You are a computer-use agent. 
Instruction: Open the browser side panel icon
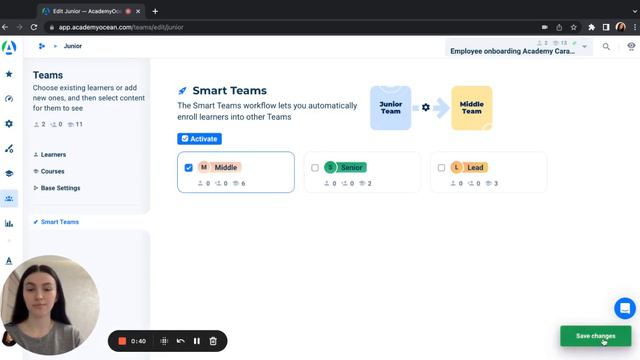[x=606, y=27]
